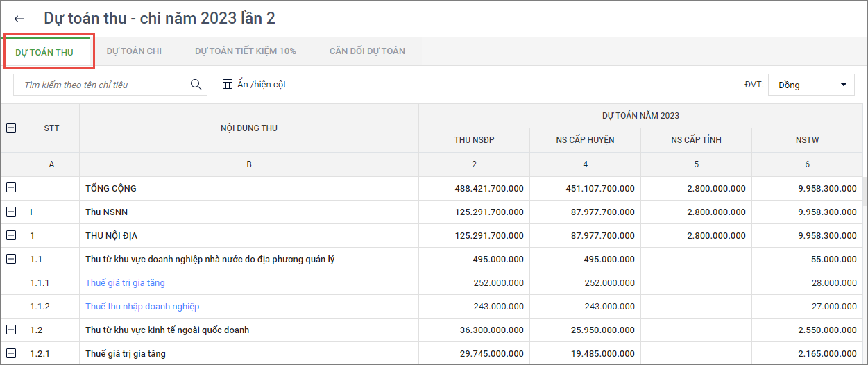Open the DỰ TOÁN TIẾT KIỆM 10% tab
Screen dimensions: 868x365
tap(245, 51)
